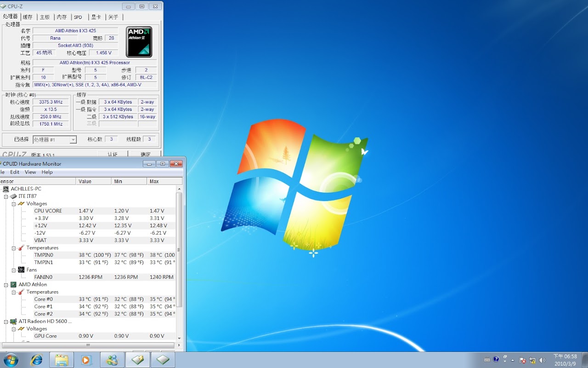Image resolution: width=588 pixels, height=368 pixels.
Task: Click the scroll down arrow in Hardware Monitor
Action: (179, 339)
